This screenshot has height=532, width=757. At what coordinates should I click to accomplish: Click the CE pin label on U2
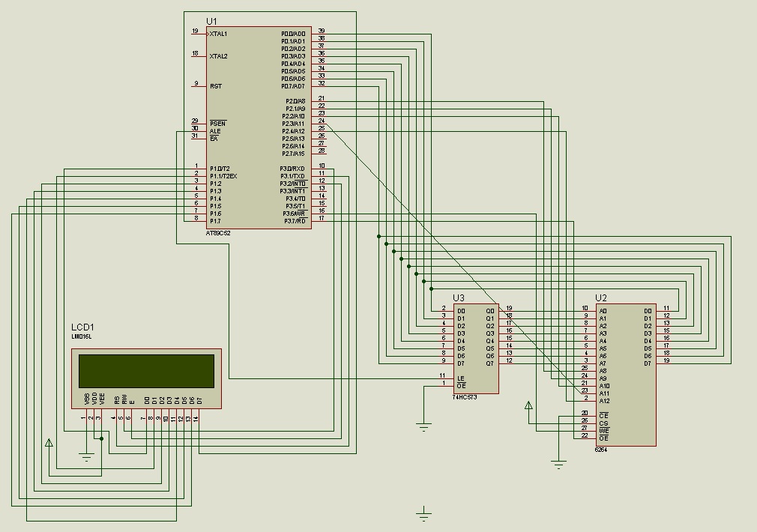[x=603, y=416]
